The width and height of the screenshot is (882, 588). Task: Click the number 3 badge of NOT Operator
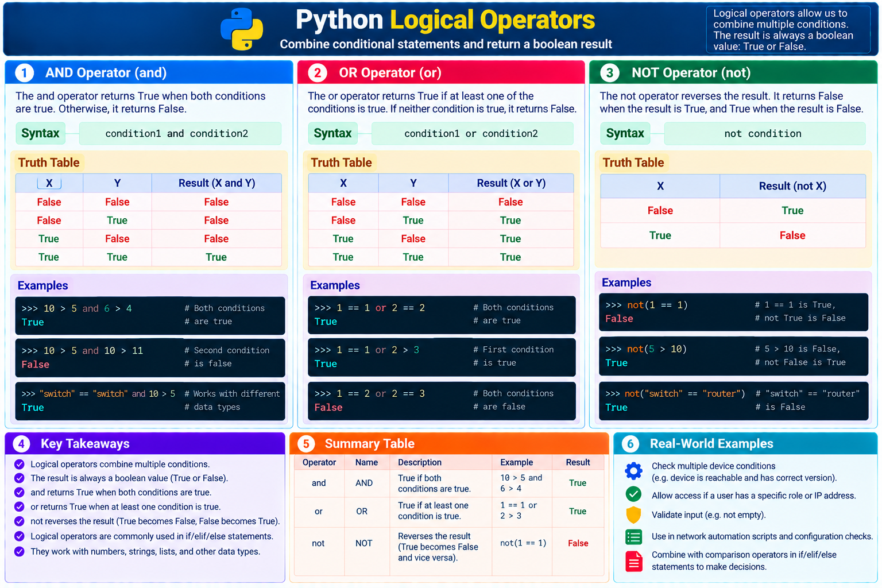click(x=610, y=73)
